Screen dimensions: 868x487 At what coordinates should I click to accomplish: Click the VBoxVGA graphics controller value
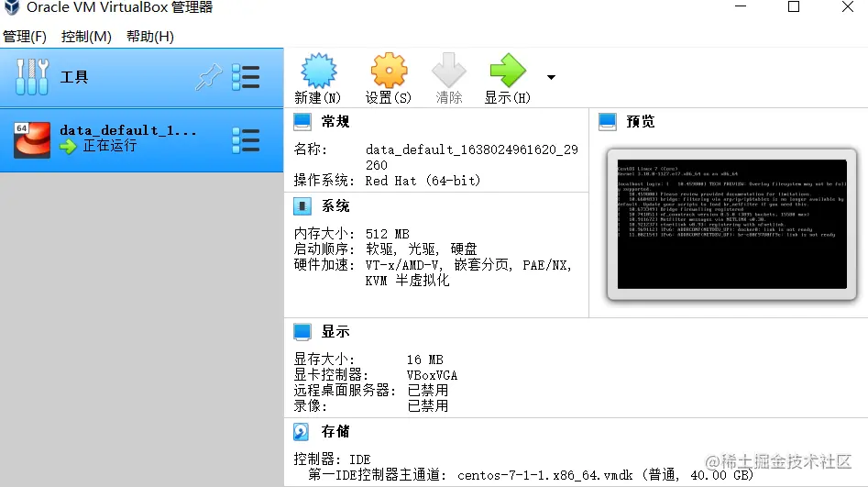[433, 375]
